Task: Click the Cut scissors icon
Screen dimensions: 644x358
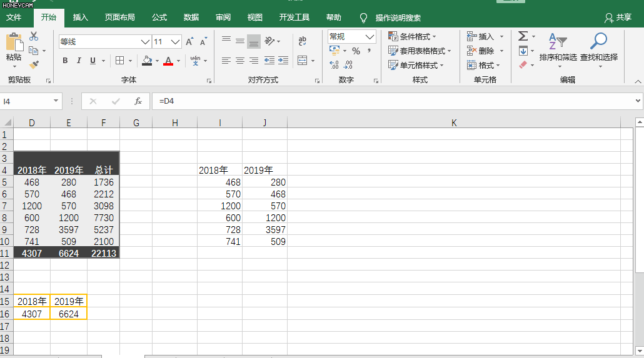Action: point(34,36)
